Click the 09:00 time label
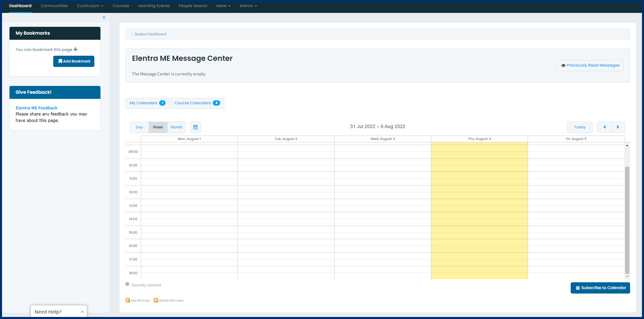 tap(133, 152)
